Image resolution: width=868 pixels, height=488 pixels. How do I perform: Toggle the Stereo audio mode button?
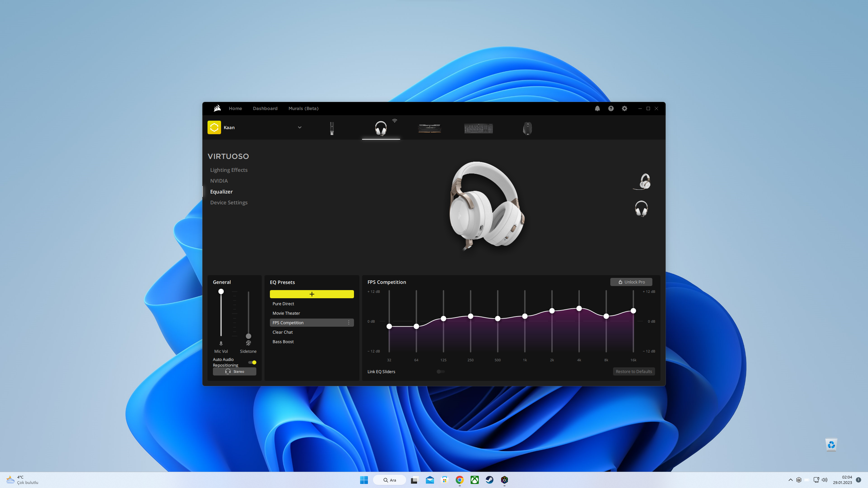tap(234, 371)
